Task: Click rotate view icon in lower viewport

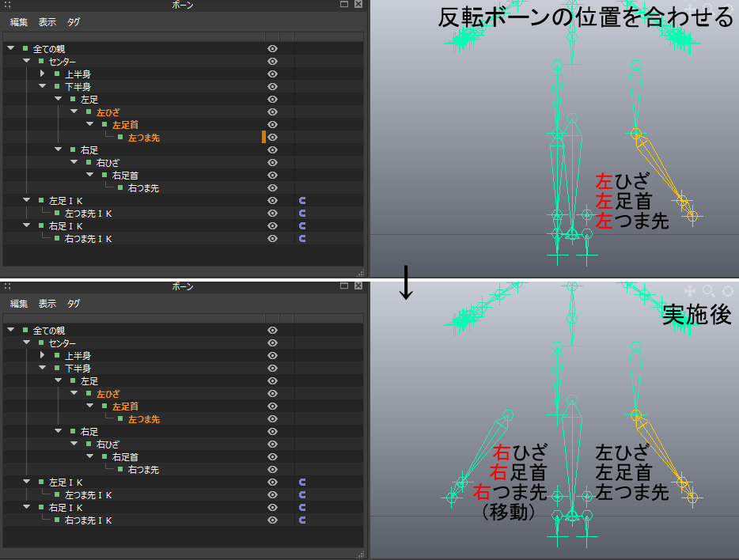Action: [x=728, y=291]
